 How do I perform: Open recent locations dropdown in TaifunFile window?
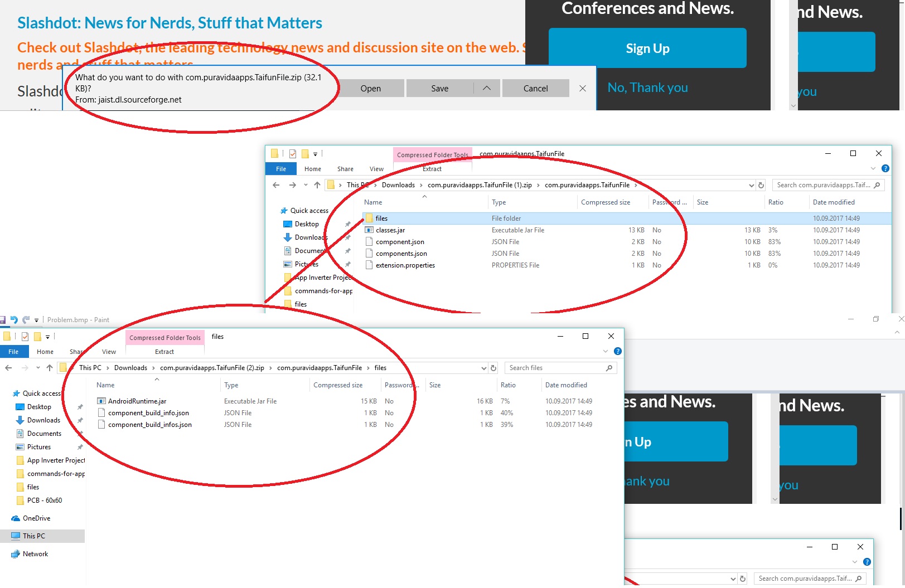click(306, 185)
